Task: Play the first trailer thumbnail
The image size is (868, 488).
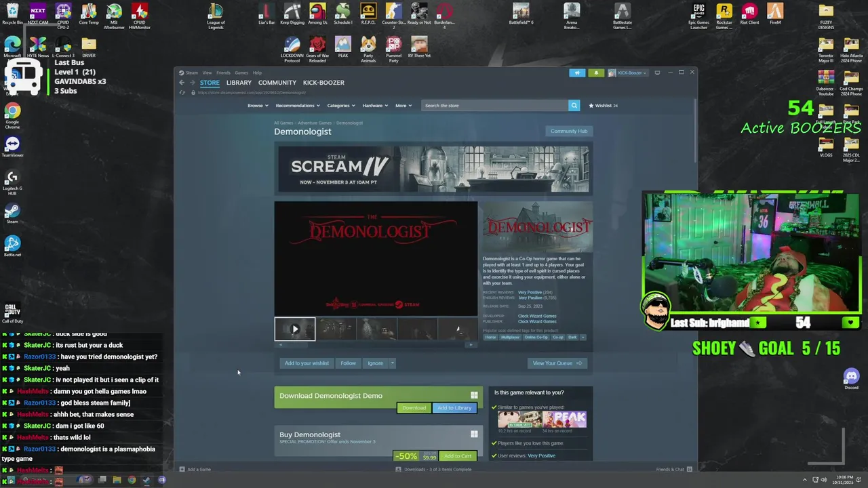Action: [x=295, y=329]
